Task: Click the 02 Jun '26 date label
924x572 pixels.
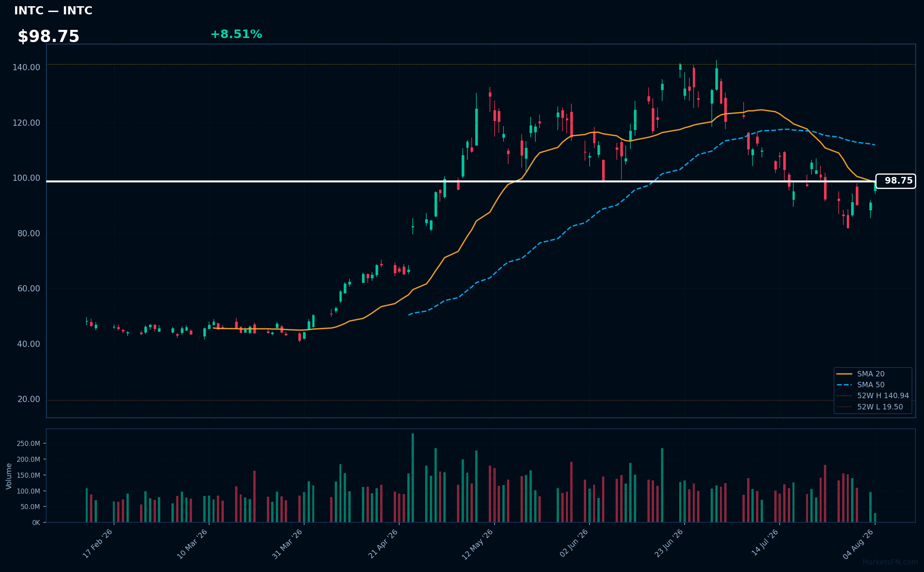Action: (x=574, y=544)
